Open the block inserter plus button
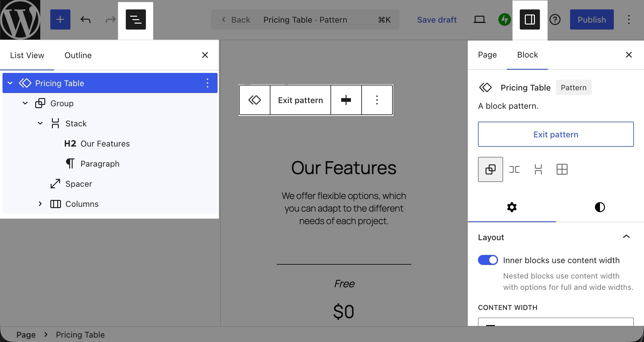 click(x=60, y=19)
